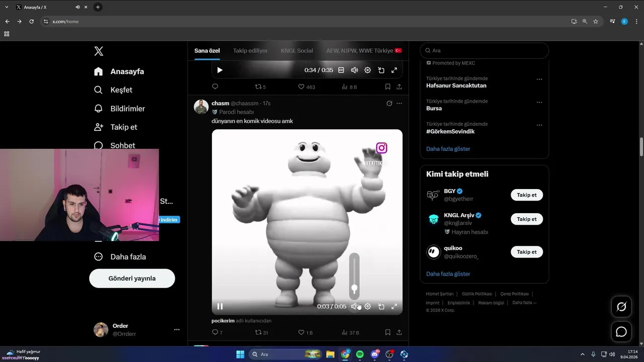Like chasm's post with 1 B likes
The image size is (644, 362).
tap(305, 332)
